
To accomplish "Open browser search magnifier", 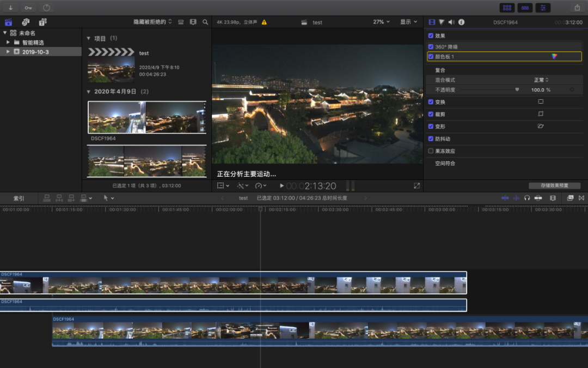I will (205, 22).
